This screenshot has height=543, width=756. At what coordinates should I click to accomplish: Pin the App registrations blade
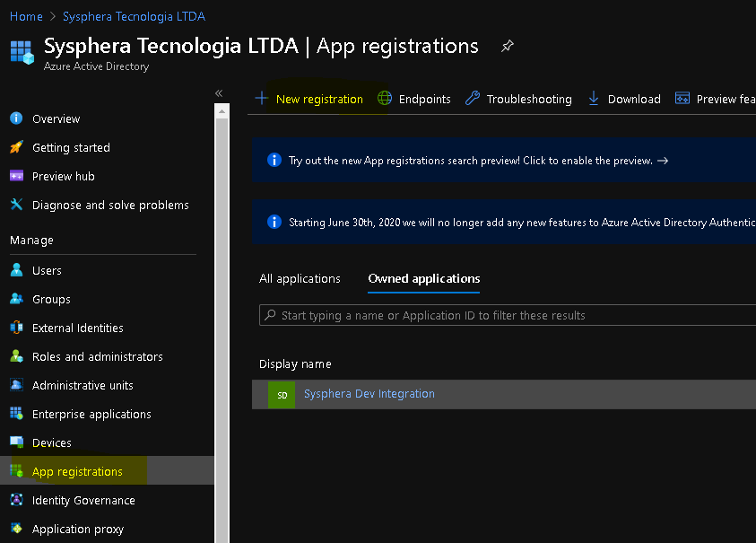pyautogui.click(x=508, y=47)
